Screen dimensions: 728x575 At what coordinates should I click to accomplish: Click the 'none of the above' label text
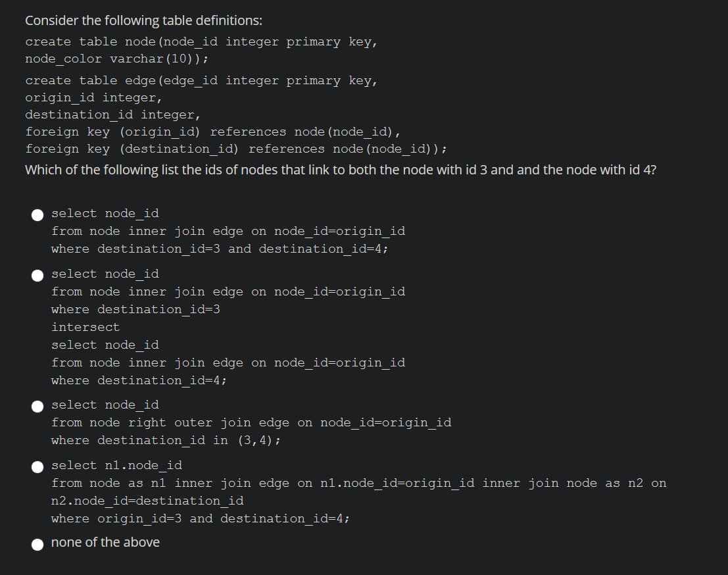tap(105, 542)
